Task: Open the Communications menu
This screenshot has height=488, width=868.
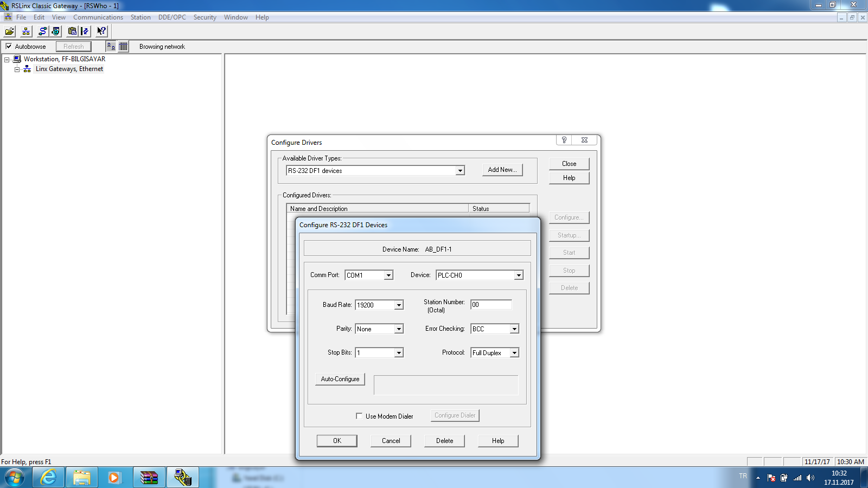Action: [98, 17]
